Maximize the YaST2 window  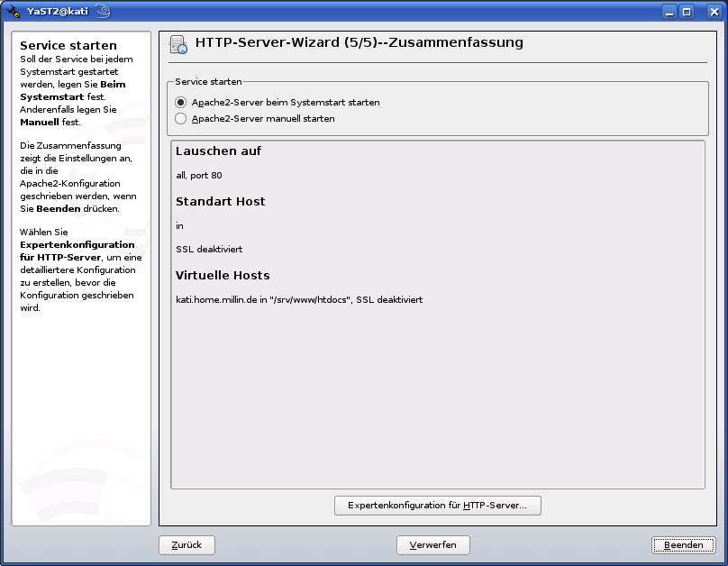point(687,12)
